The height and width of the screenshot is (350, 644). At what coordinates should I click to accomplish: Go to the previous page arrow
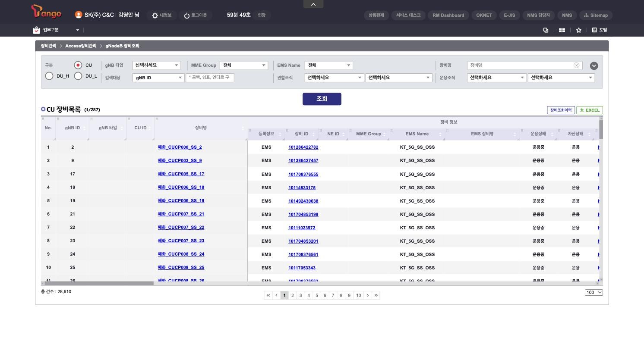point(276,295)
